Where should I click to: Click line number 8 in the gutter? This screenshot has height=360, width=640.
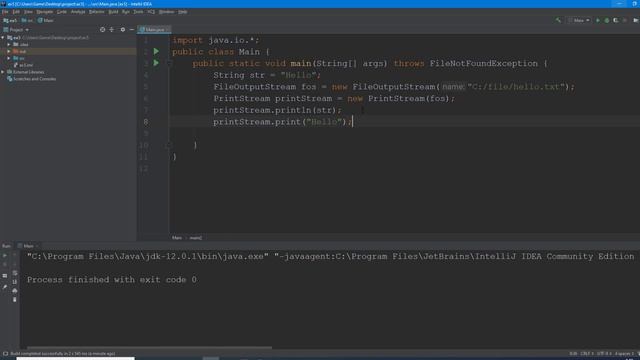pyautogui.click(x=146, y=122)
